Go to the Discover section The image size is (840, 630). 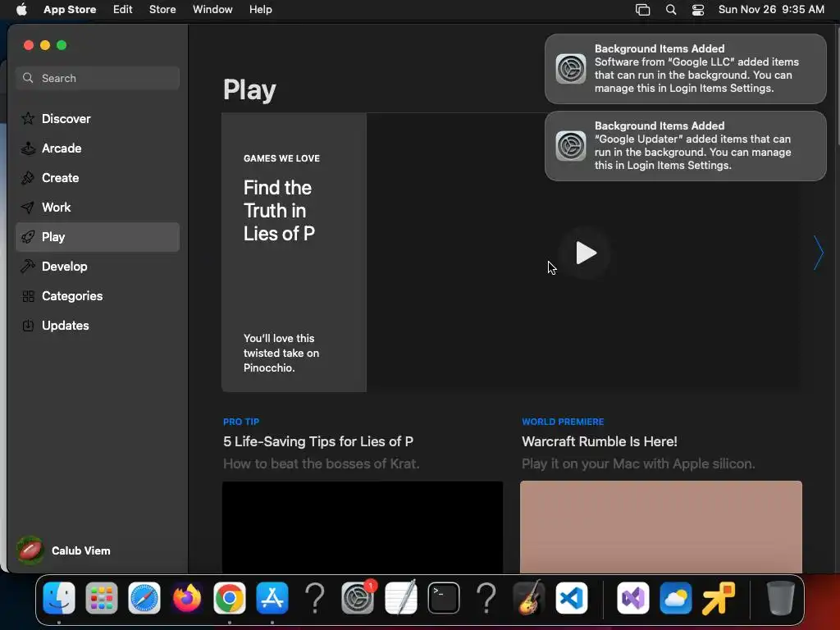point(98,118)
